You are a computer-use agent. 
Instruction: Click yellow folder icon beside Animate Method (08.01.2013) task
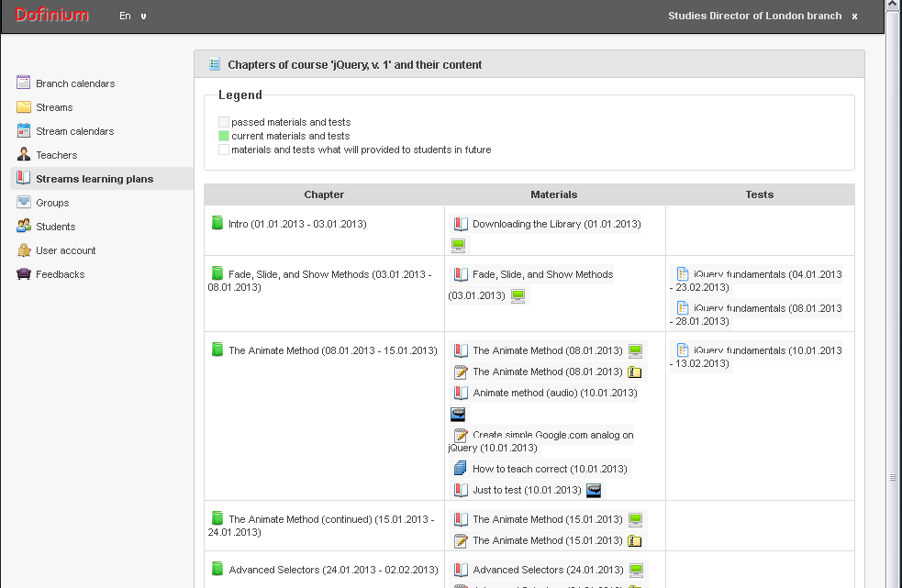634,372
